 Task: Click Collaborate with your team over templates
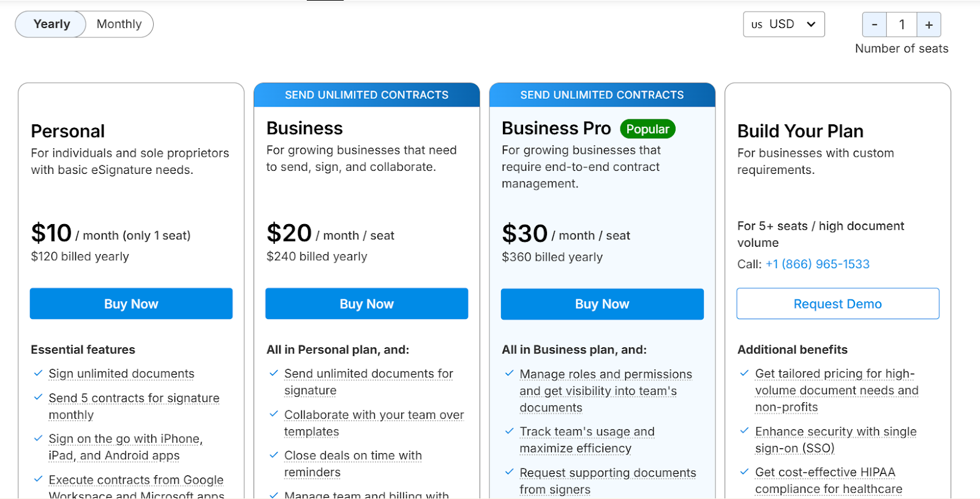374,415
